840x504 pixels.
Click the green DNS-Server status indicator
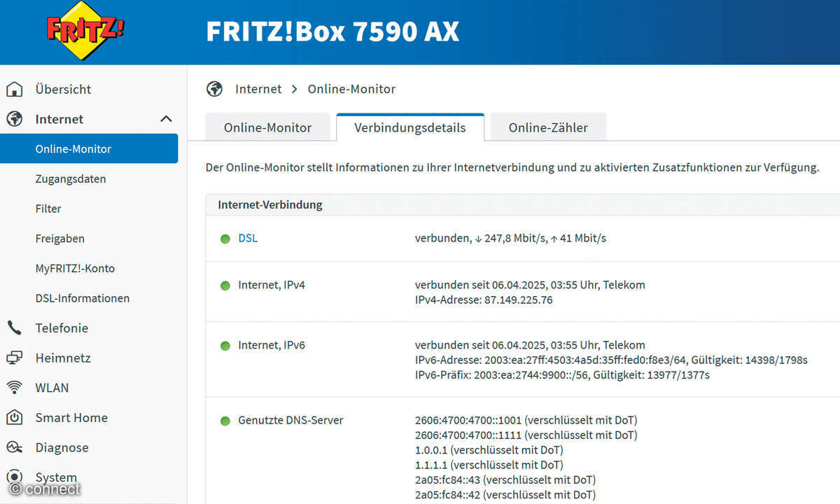coord(225,421)
